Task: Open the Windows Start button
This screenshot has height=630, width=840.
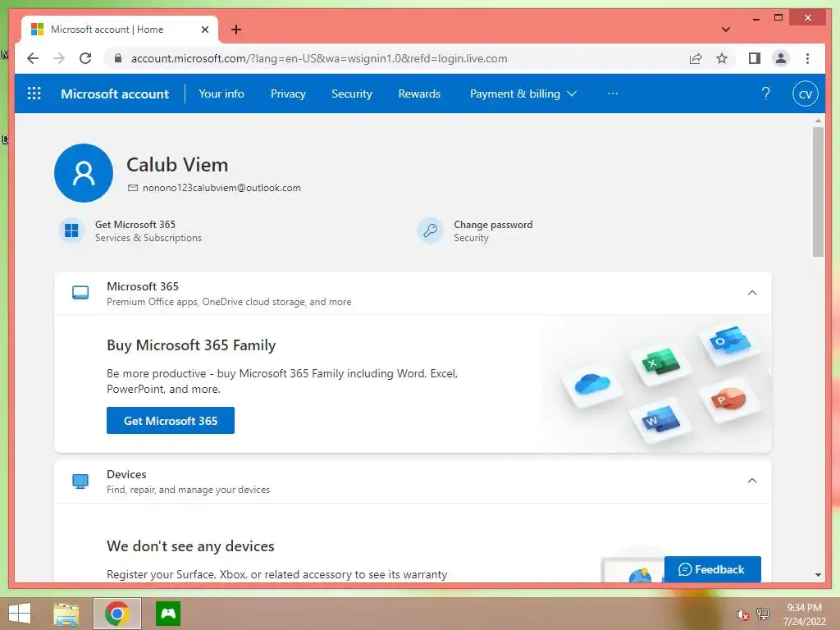Action: [20, 614]
